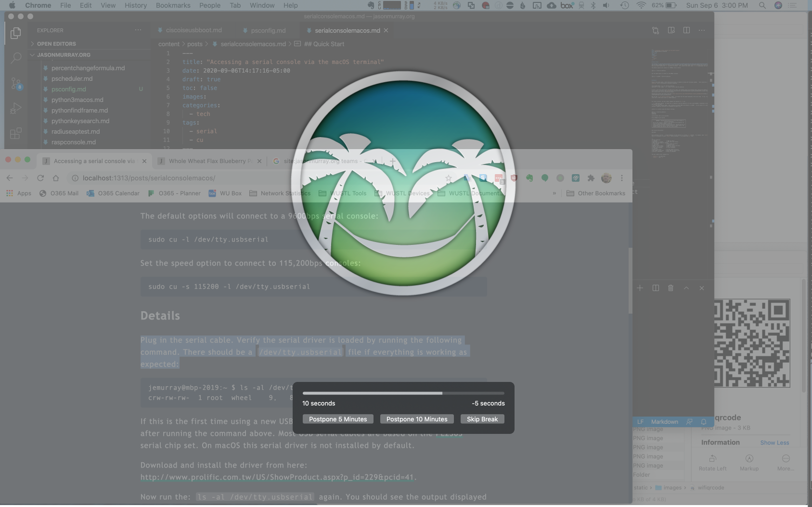The image size is (812, 507).
Task: Open pscheduler.md in the explorer
Action: (x=72, y=78)
